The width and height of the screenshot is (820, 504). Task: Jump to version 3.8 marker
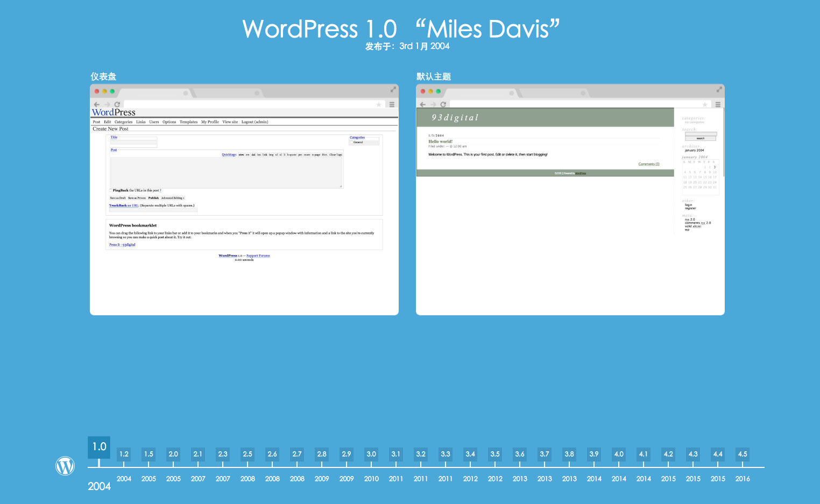pos(569,454)
